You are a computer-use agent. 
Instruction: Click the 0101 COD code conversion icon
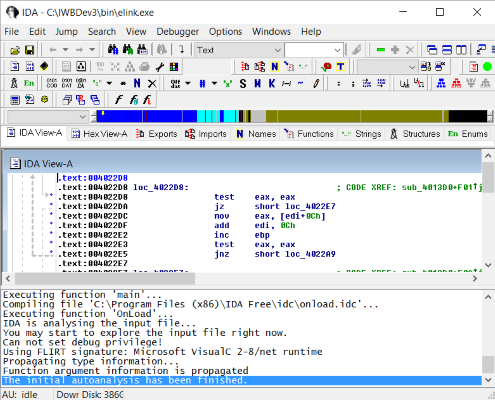(x=52, y=83)
